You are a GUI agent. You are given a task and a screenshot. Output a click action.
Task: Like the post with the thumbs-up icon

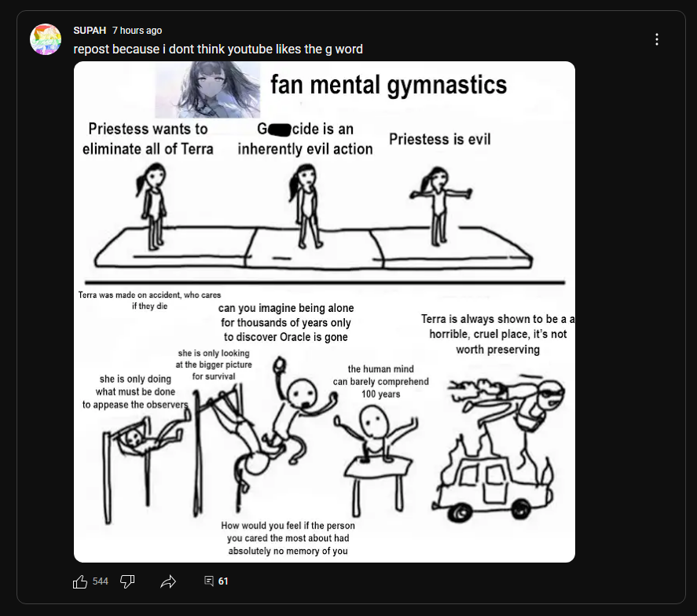tap(80, 581)
